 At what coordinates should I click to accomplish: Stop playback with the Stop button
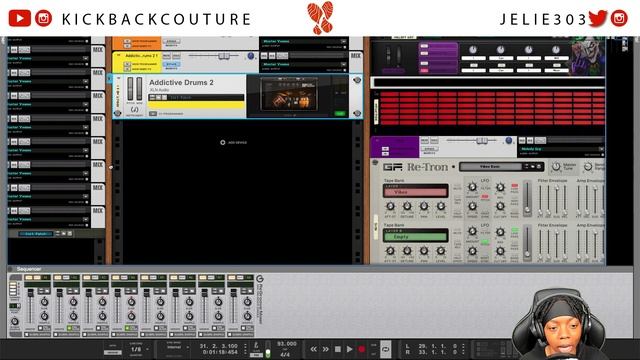coord(338,349)
